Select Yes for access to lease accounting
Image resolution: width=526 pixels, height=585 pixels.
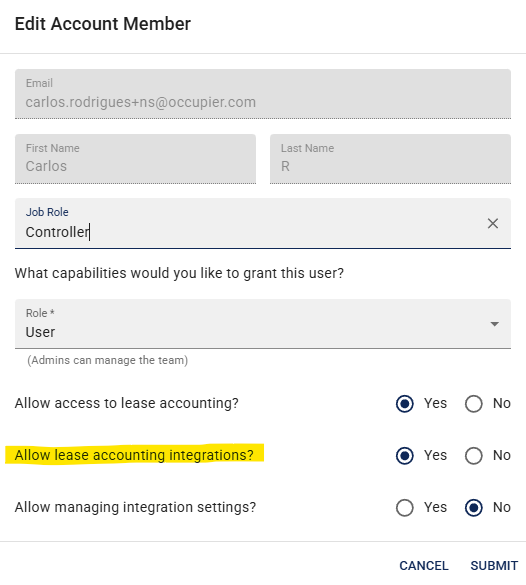405,404
